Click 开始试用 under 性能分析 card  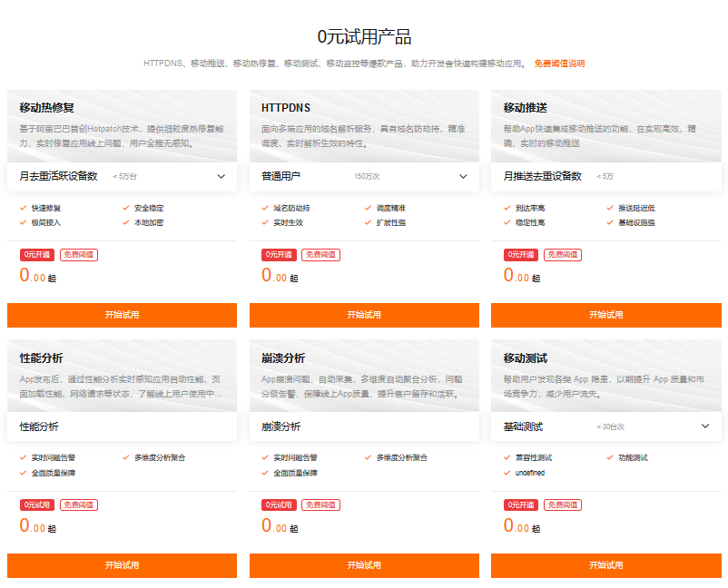[123, 565]
